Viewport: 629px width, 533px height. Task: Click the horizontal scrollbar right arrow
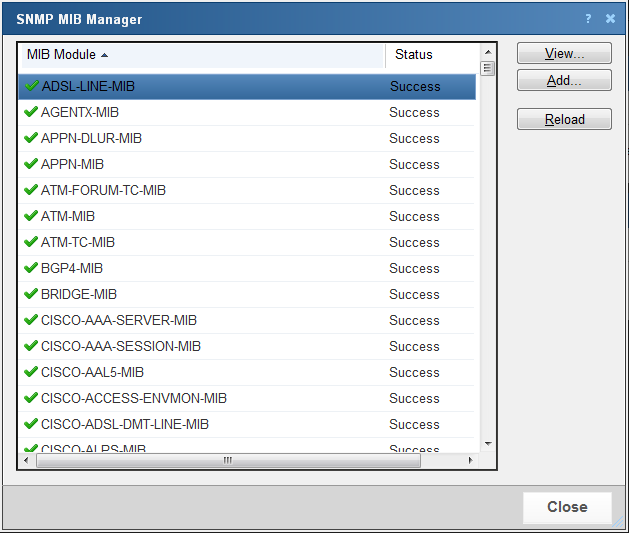471,461
